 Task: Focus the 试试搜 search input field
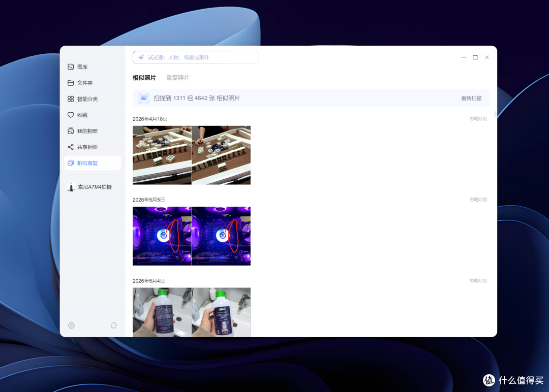pyautogui.click(x=196, y=57)
